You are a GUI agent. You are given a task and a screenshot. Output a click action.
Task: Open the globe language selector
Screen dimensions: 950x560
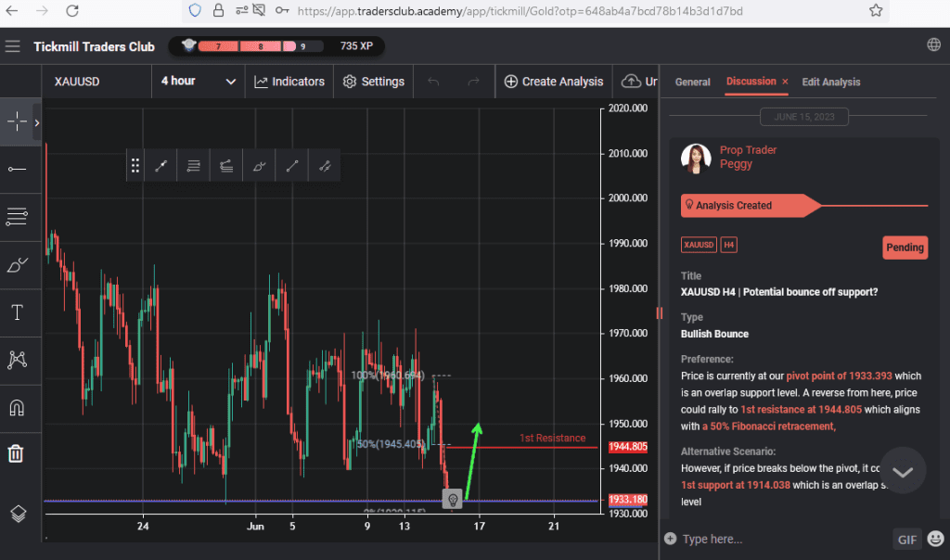pos(934,44)
